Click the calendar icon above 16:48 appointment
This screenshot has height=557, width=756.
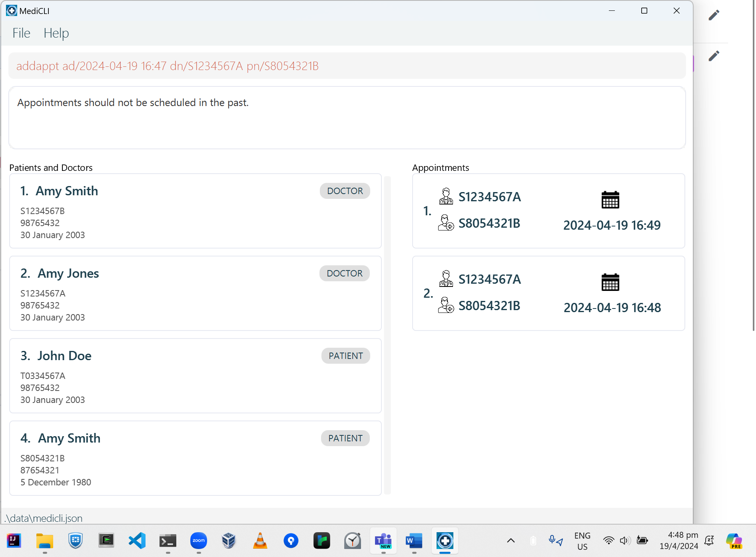(x=610, y=282)
